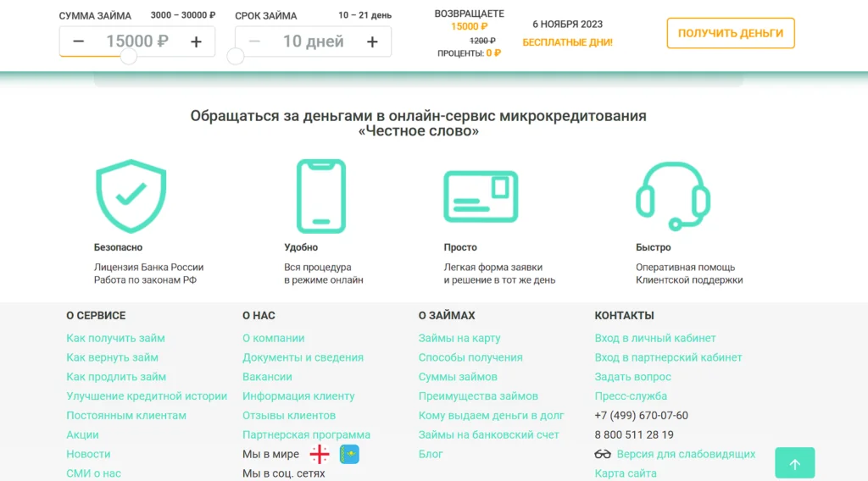Click the 10 дней loan term field
Image resolution: width=868 pixels, height=481 pixels.
(x=314, y=41)
